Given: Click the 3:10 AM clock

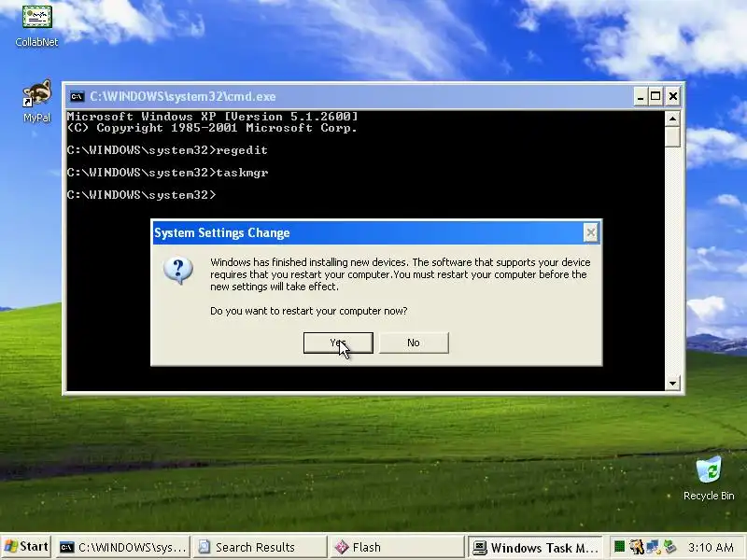Looking at the screenshot, I should [711, 547].
